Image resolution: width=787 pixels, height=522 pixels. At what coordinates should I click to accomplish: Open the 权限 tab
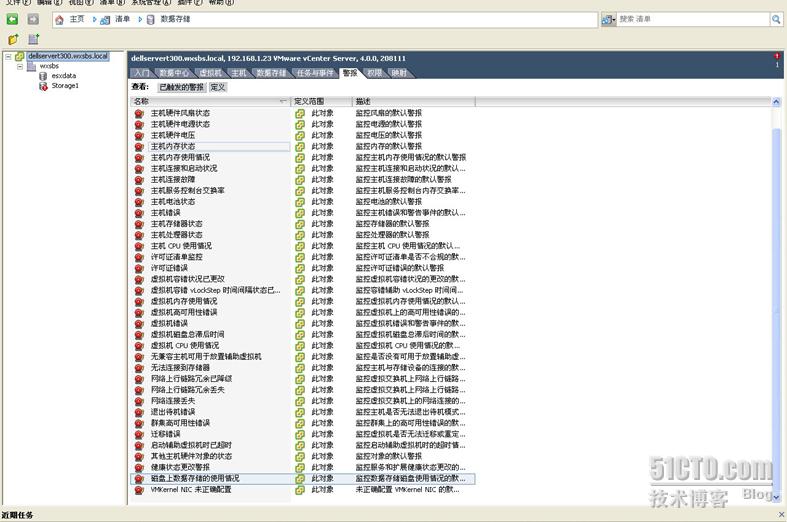[374, 73]
